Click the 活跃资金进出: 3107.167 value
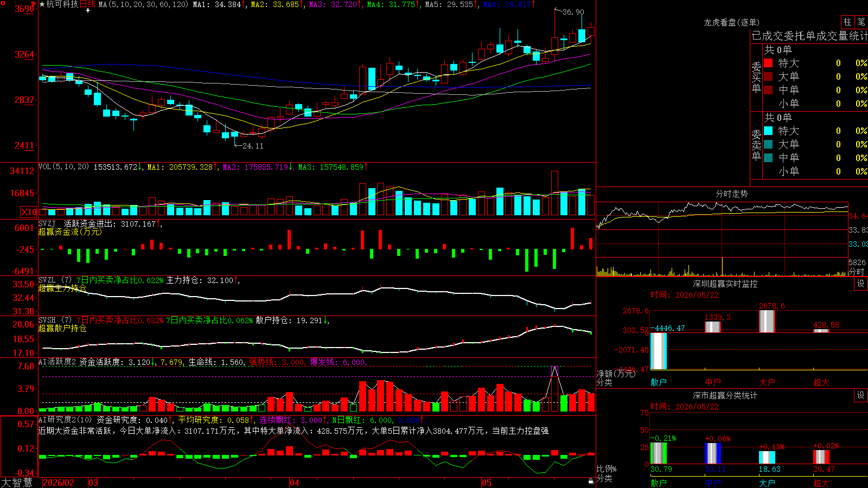The image size is (868, 488). coord(110,223)
